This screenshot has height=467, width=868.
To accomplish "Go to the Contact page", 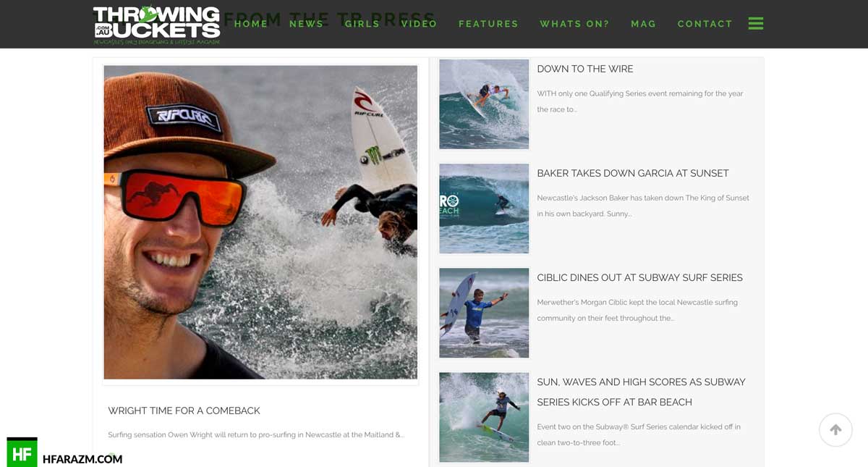I will 705,24.
